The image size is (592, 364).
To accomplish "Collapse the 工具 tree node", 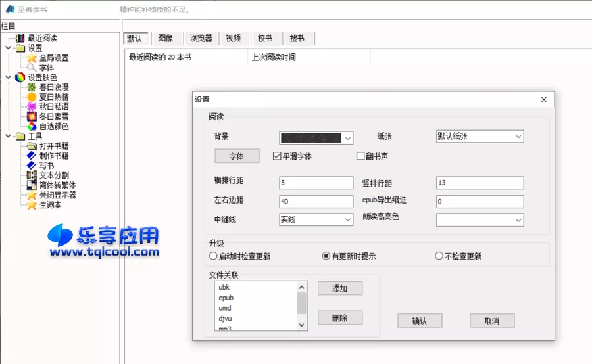I will pyautogui.click(x=9, y=136).
